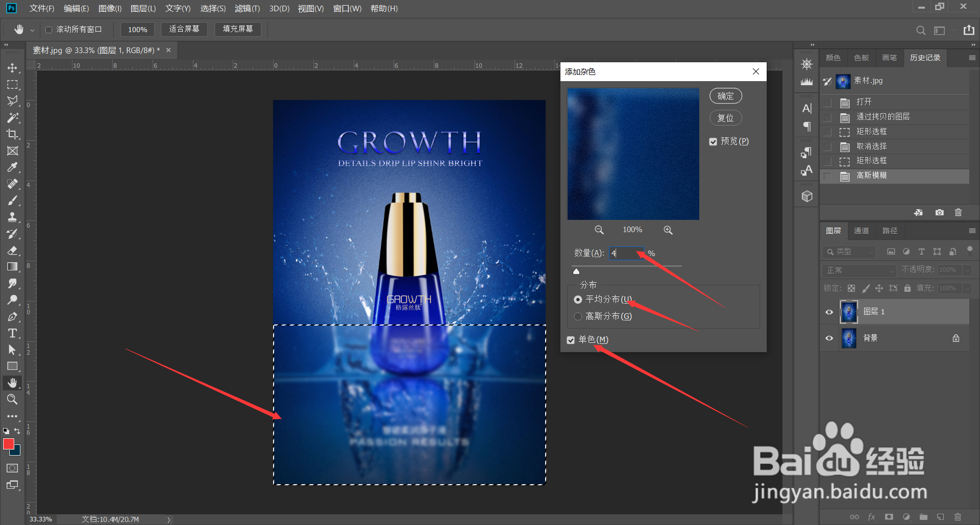Open the Hand tool preset picker arrow

coord(32,30)
